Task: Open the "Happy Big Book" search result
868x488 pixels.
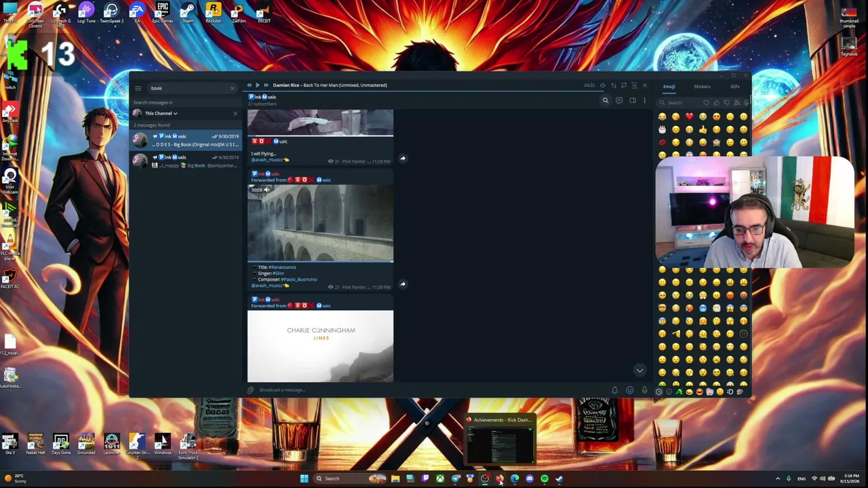Action: 186,161
